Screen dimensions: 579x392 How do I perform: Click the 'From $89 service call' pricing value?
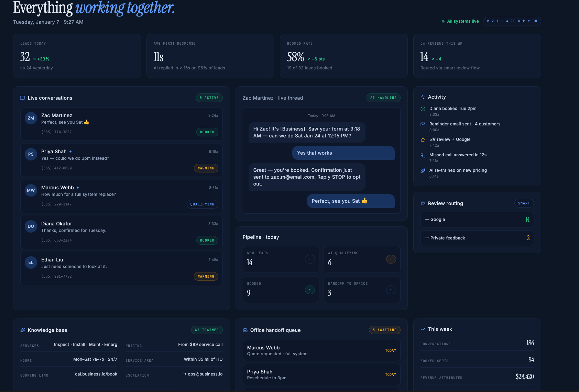(x=200, y=345)
